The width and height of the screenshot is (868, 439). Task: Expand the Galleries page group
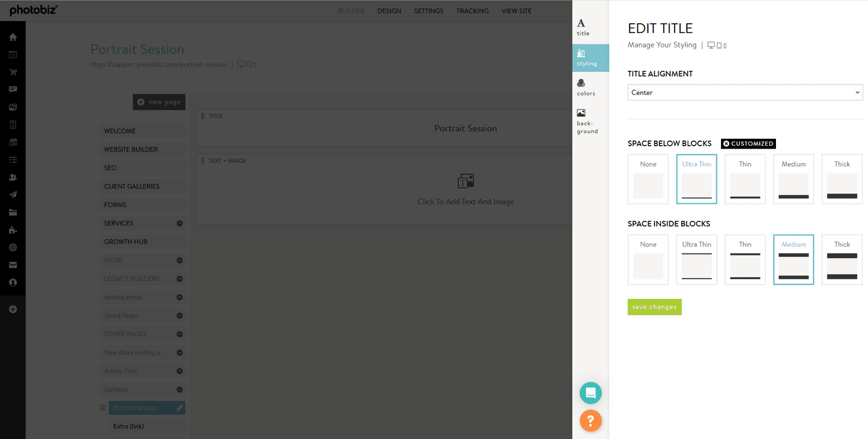[179, 390]
